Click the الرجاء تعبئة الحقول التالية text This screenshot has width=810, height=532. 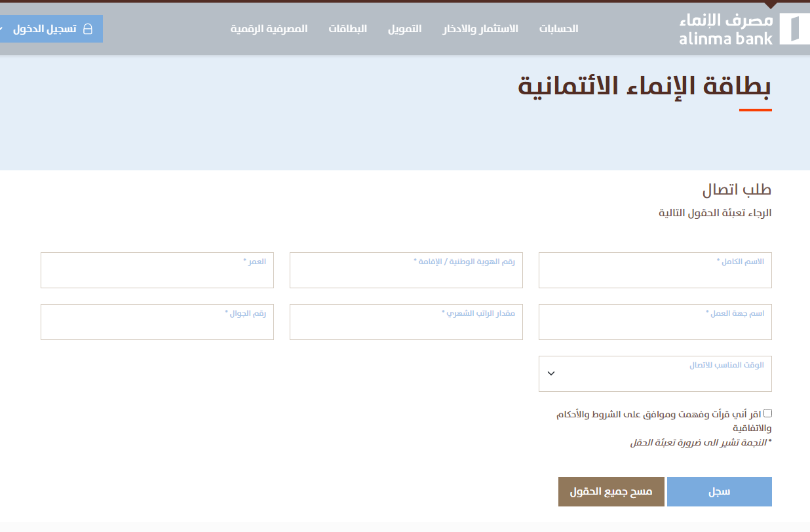pyautogui.click(x=715, y=214)
